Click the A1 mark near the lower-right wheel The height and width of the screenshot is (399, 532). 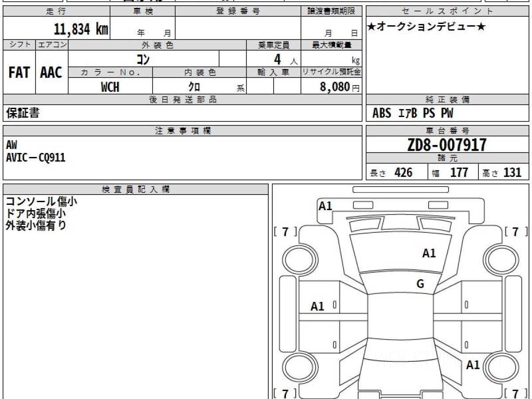(x=473, y=365)
